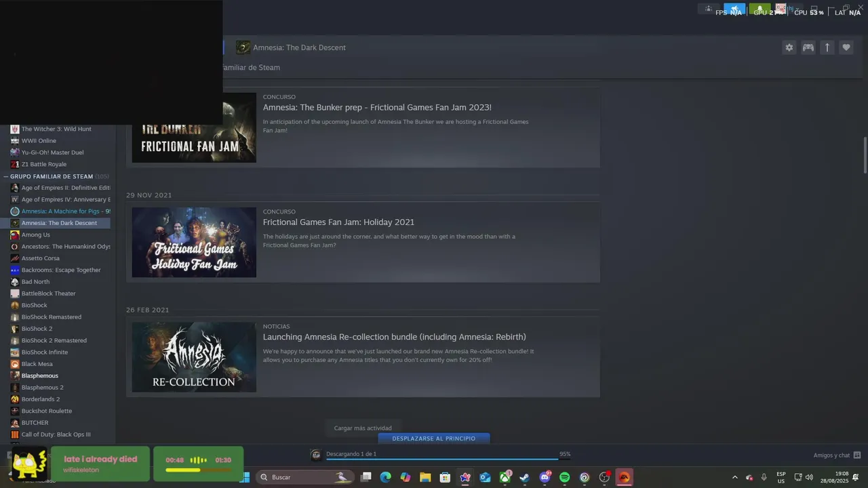This screenshot has width=868, height=488.
Task: Open Task View from taskbar
Action: click(x=366, y=477)
